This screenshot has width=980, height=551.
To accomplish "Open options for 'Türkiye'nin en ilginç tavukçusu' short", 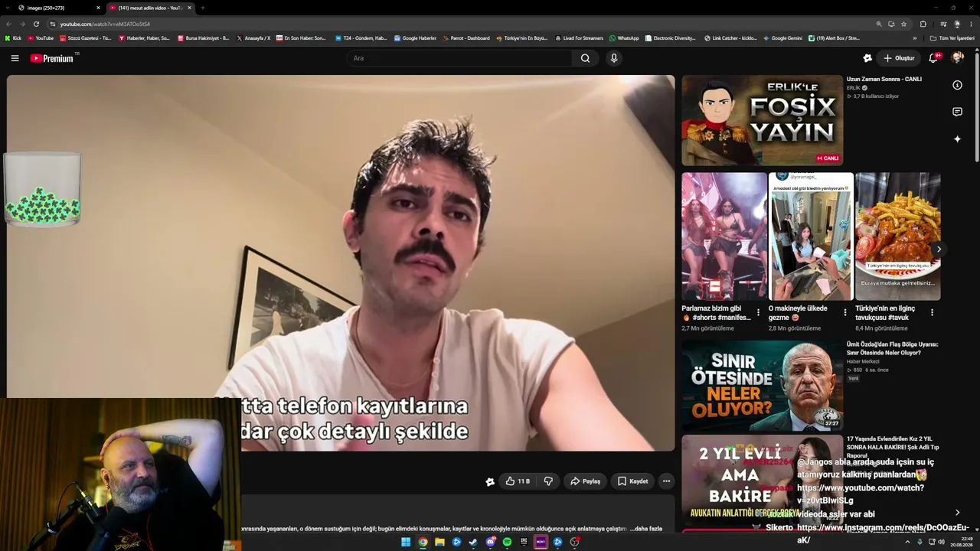I will tap(932, 312).
